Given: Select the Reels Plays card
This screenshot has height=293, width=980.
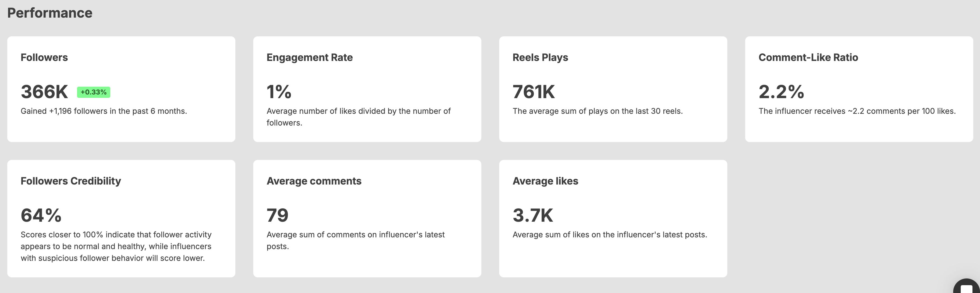Looking at the screenshot, I should [613, 89].
